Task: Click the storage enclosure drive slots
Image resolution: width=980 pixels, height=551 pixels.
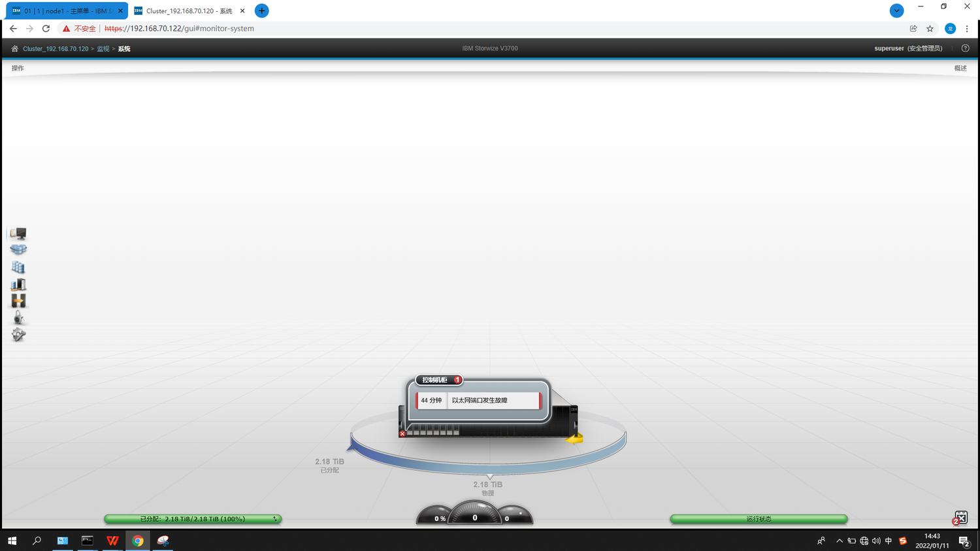Action: 433,432
